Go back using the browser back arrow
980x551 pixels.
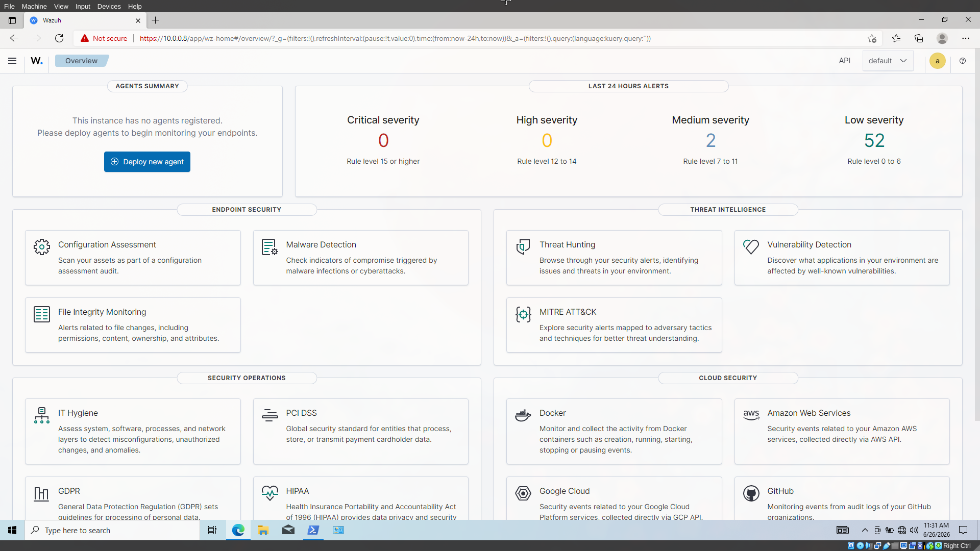(x=14, y=38)
